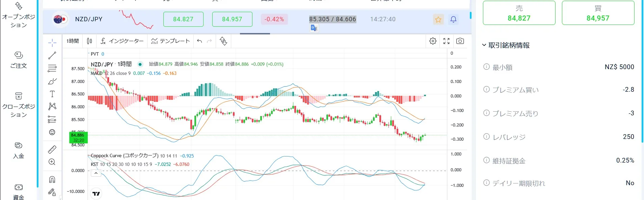Collapse the 取引銘柄情報 section
This screenshot has width=644, height=200.
click(484, 45)
